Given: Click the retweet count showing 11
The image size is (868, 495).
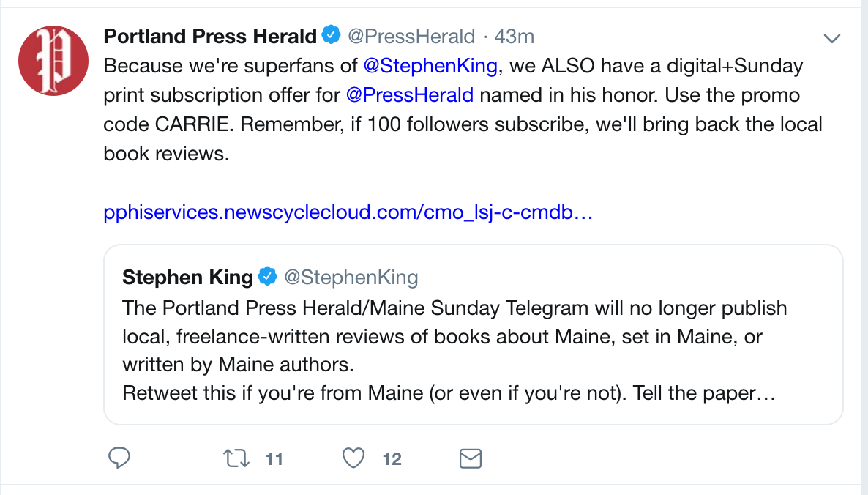Looking at the screenshot, I should (274, 459).
